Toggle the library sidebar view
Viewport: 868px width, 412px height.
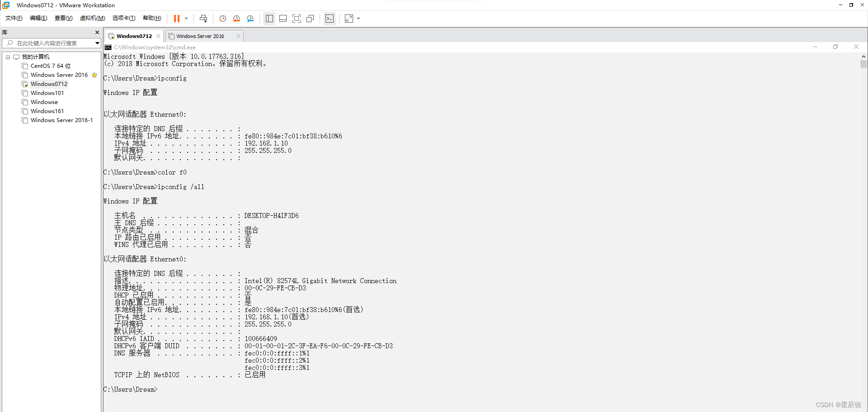[269, 19]
